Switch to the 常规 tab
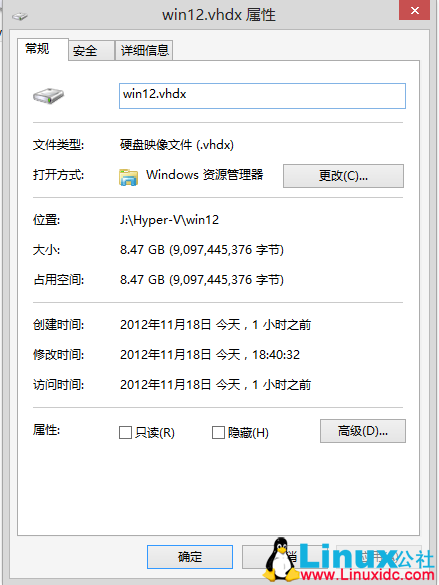This screenshot has width=439, height=585. (x=37, y=49)
